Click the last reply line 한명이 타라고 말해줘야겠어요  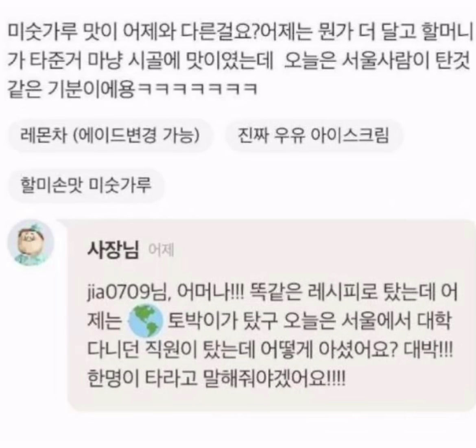tap(216, 378)
